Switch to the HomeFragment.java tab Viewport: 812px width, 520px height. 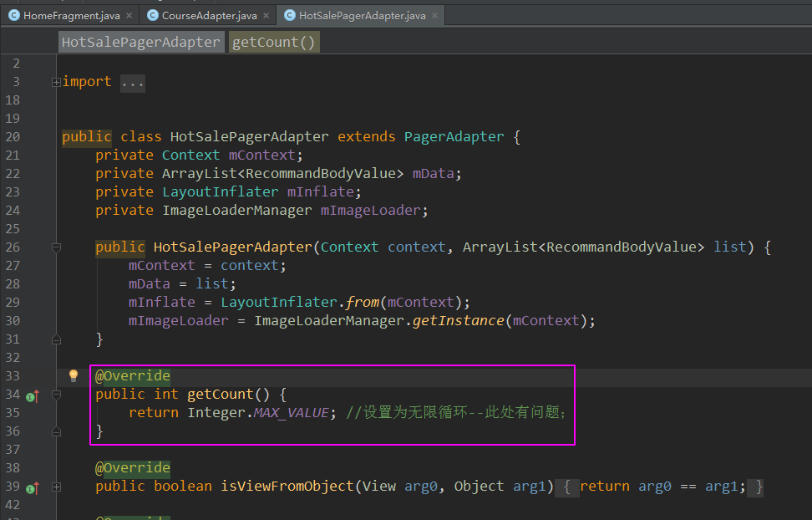tap(71, 16)
